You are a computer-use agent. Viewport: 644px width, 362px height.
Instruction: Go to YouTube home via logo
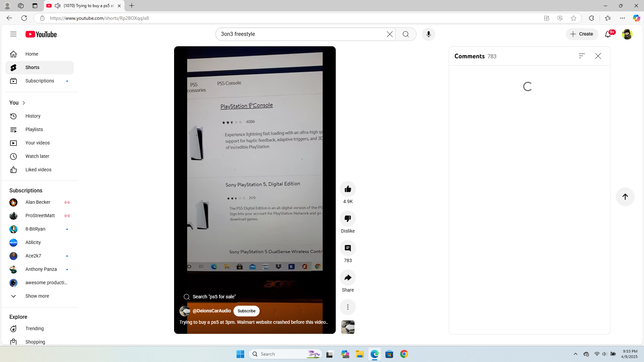[41, 34]
